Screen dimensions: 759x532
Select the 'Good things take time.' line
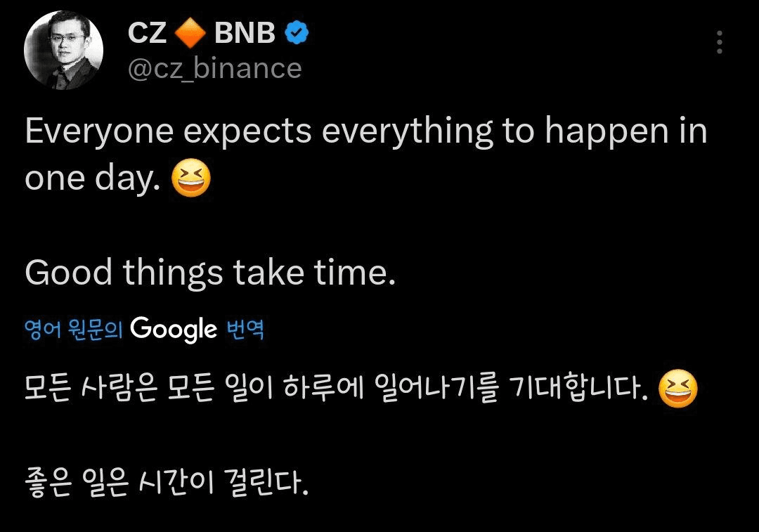[210, 273]
